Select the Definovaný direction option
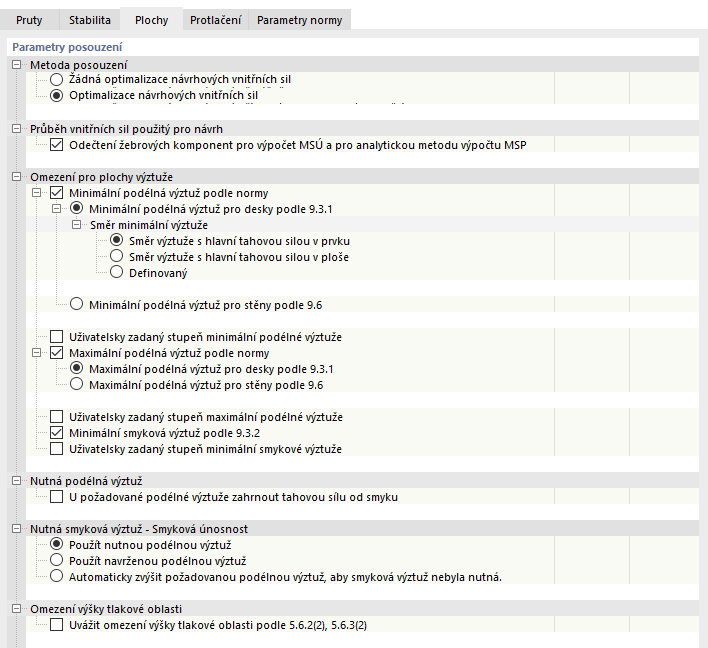 (x=117, y=273)
